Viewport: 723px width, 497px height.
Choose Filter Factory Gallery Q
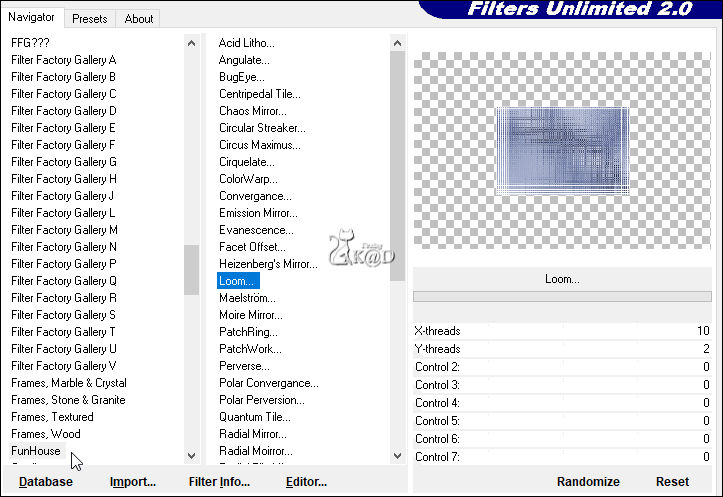tap(64, 281)
